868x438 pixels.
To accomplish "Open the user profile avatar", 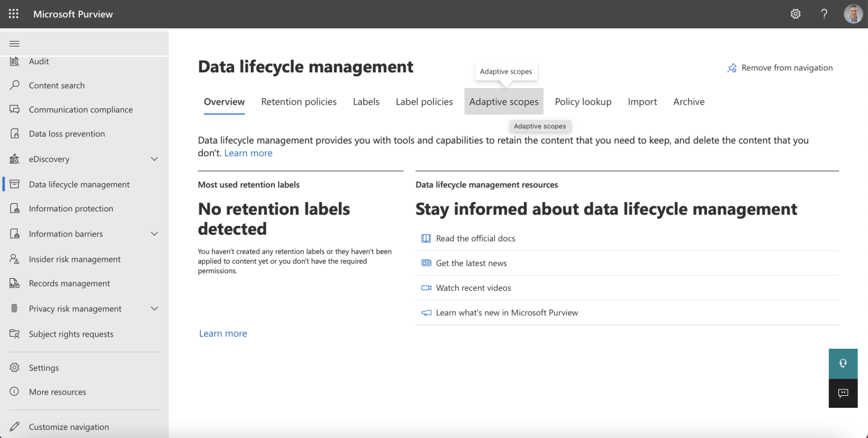I will click(853, 14).
